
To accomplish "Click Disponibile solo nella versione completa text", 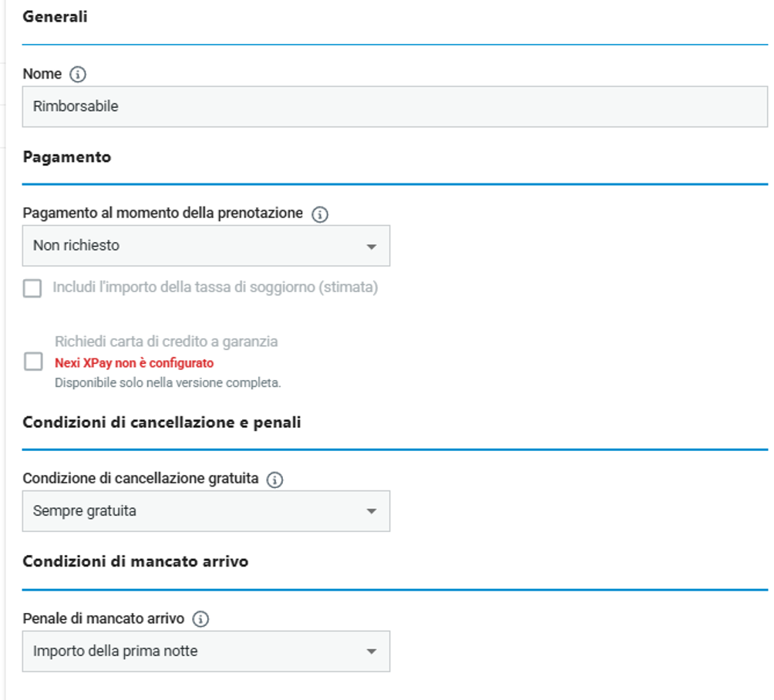I will tap(168, 383).
